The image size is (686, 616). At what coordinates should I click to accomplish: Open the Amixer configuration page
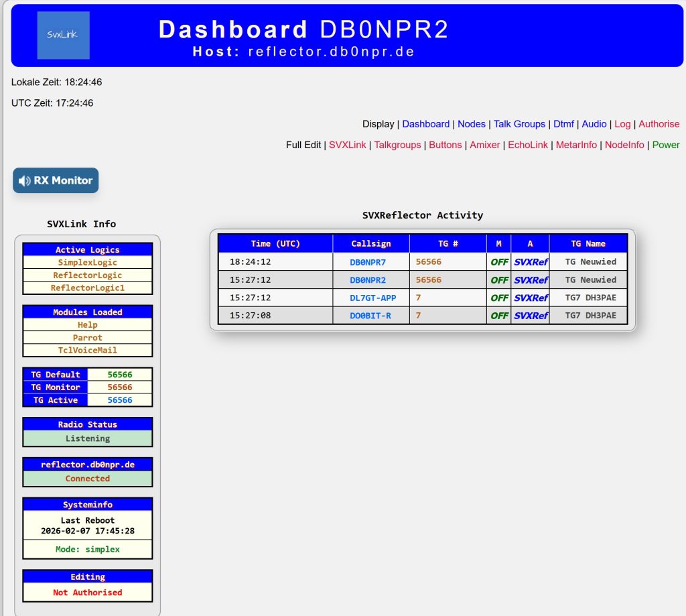[x=485, y=144]
